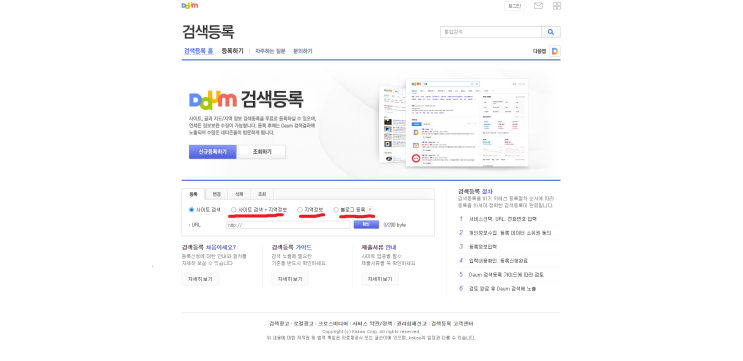Image resolution: width=743 pixels, height=361 pixels.
Task: Select the 등록 tab
Action: (193, 194)
